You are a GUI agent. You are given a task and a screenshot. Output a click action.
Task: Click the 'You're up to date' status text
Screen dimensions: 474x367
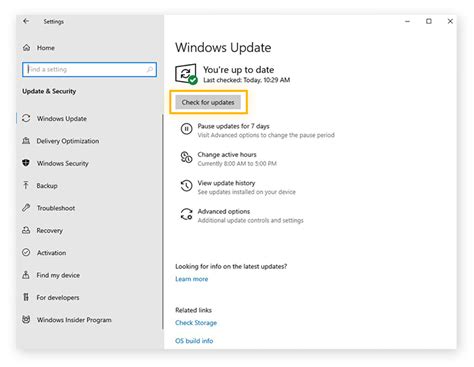pos(239,69)
